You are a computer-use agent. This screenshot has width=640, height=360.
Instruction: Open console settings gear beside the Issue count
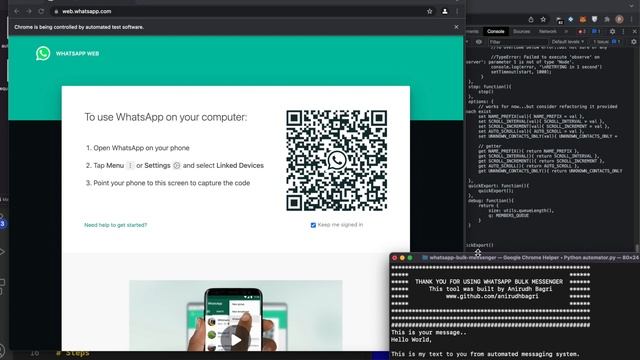pyautogui.click(x=634, y=42)
